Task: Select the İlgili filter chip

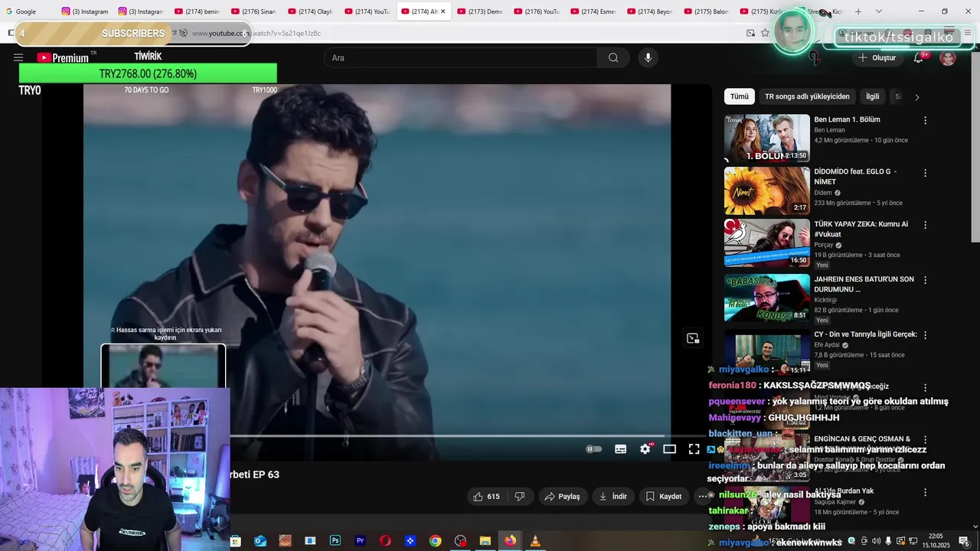Action: click(872, 96)
